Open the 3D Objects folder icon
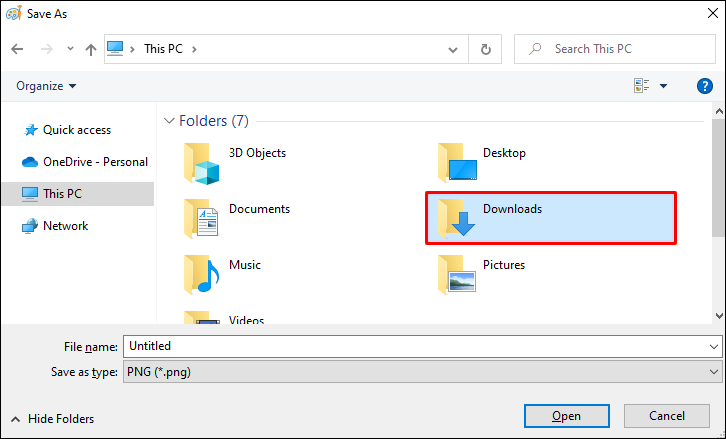 pos(201,163)
